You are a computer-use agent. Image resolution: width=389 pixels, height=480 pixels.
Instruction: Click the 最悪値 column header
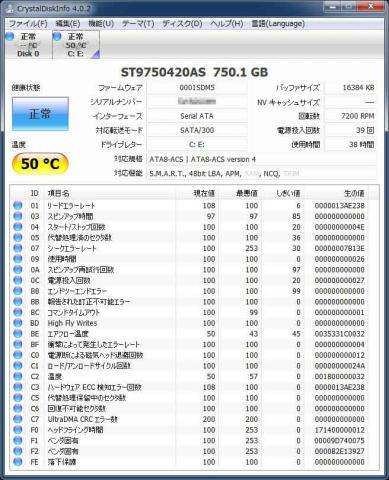coord(239,193)
